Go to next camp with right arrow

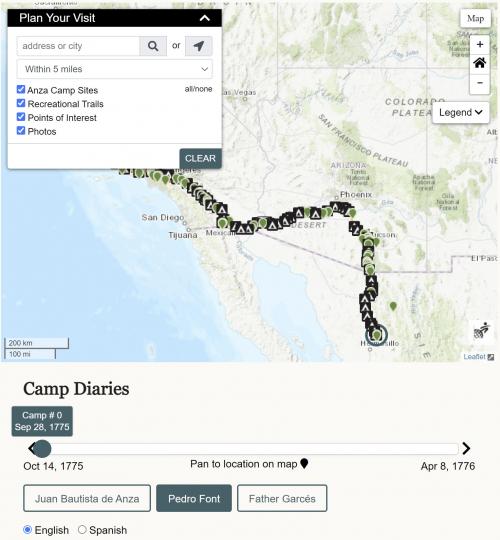coord(466,448)
